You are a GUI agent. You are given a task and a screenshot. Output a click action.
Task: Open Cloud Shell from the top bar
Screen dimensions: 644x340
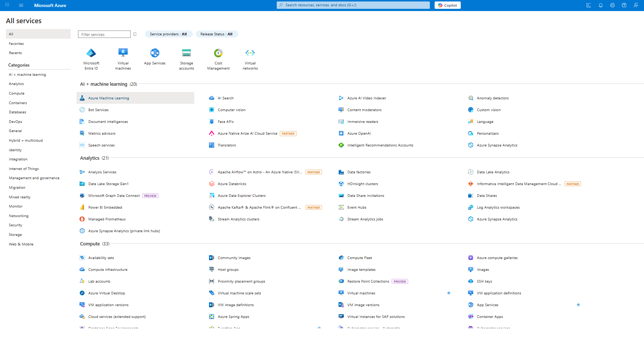tap(589, 5)
